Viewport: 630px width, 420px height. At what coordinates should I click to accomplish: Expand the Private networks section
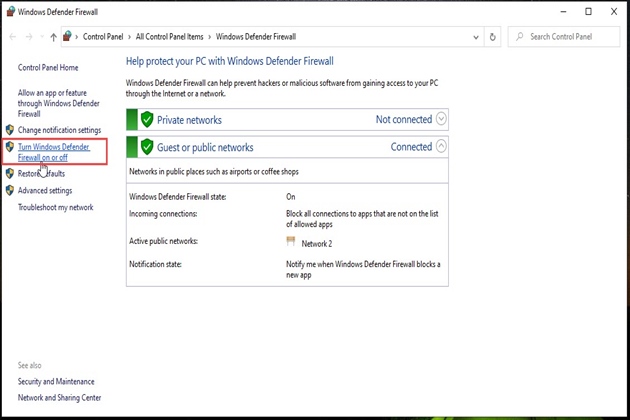441,119
